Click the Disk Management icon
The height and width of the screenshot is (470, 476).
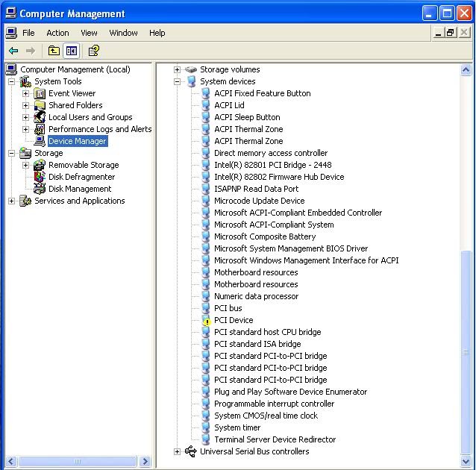40,189
